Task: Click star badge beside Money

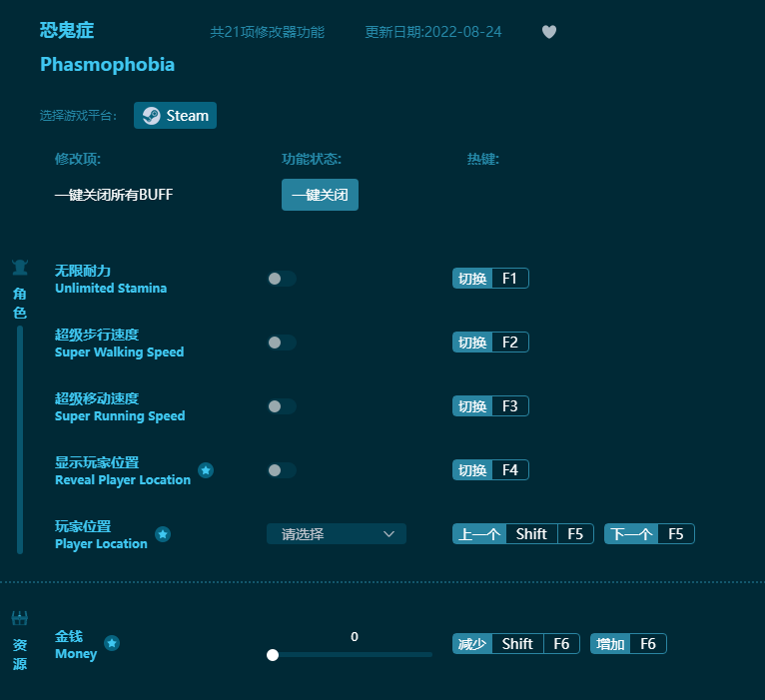Action: [112, 643]
